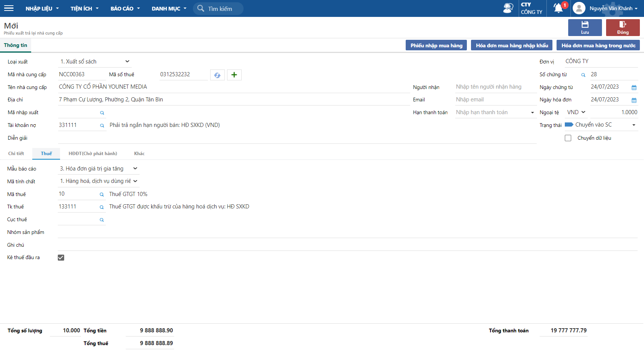Image resolution: width=644 pixels, height=353 pixels.
Task: Open the hamburger navigation menu
Action: pos(9,8)
